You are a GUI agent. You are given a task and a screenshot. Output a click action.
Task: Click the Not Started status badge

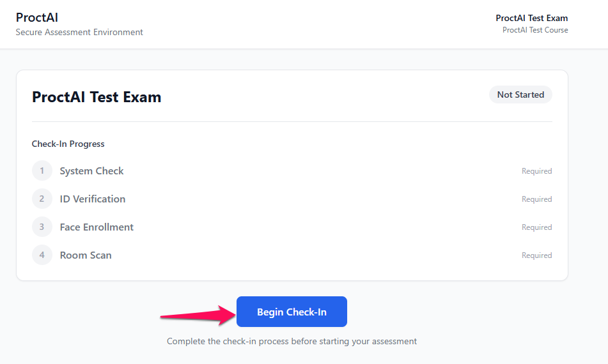pyautogui.click(x=520, y=95)
